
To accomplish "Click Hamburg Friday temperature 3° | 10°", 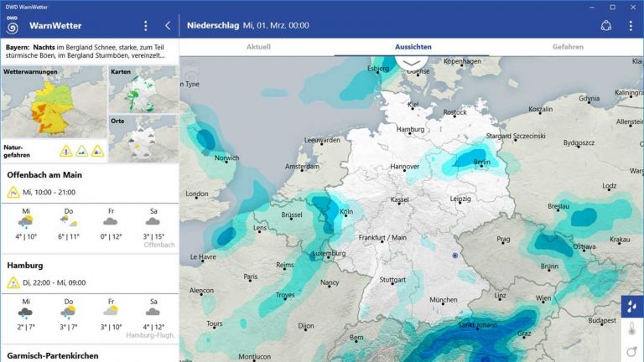I will point(111,327).
